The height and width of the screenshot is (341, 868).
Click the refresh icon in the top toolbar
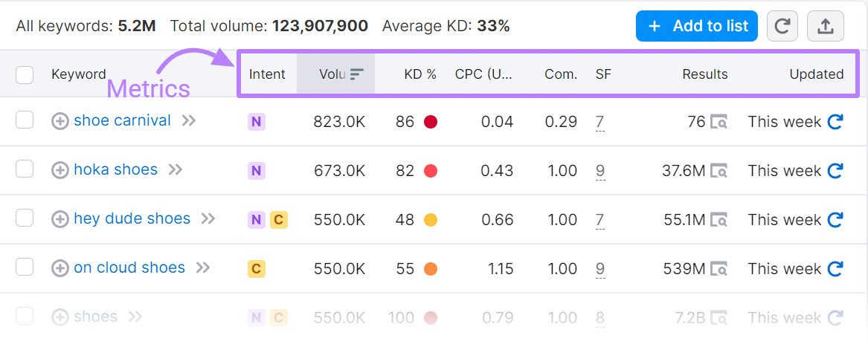pos(782,26)
